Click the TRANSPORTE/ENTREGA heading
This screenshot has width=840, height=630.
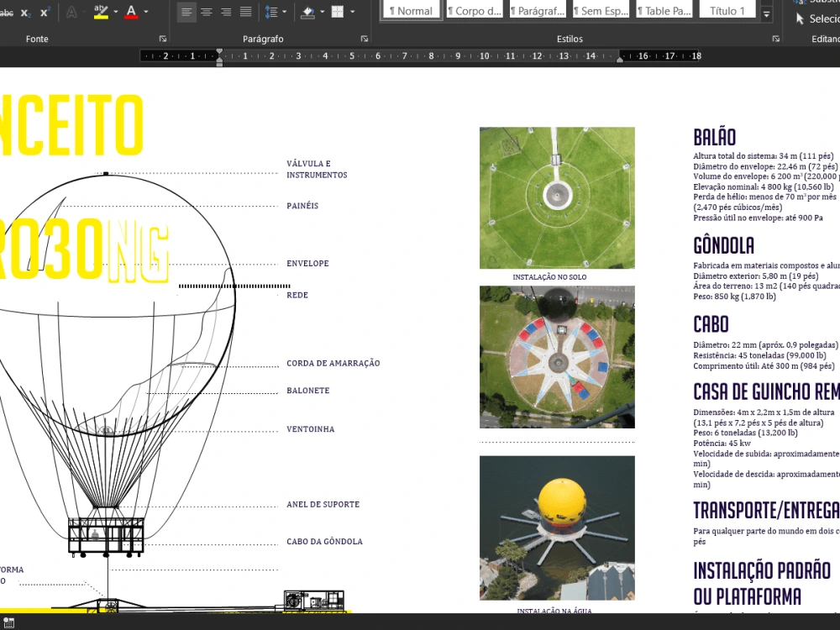tap(767, 511)
